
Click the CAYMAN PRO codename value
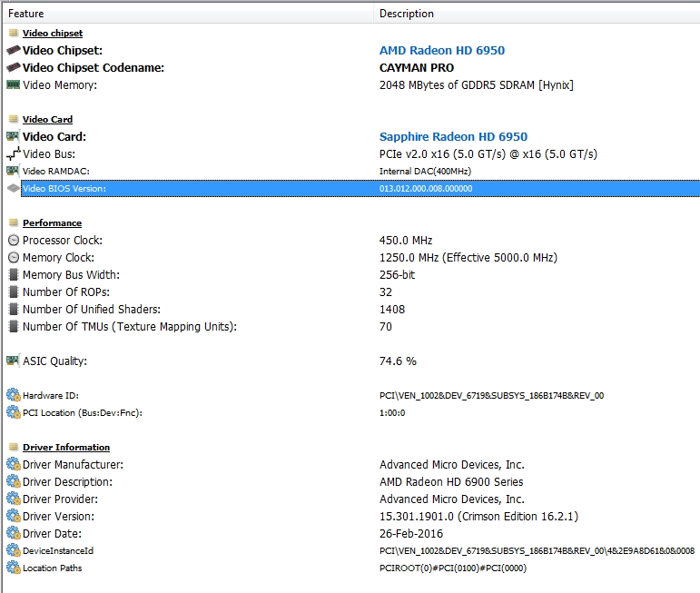click(417, 68)
